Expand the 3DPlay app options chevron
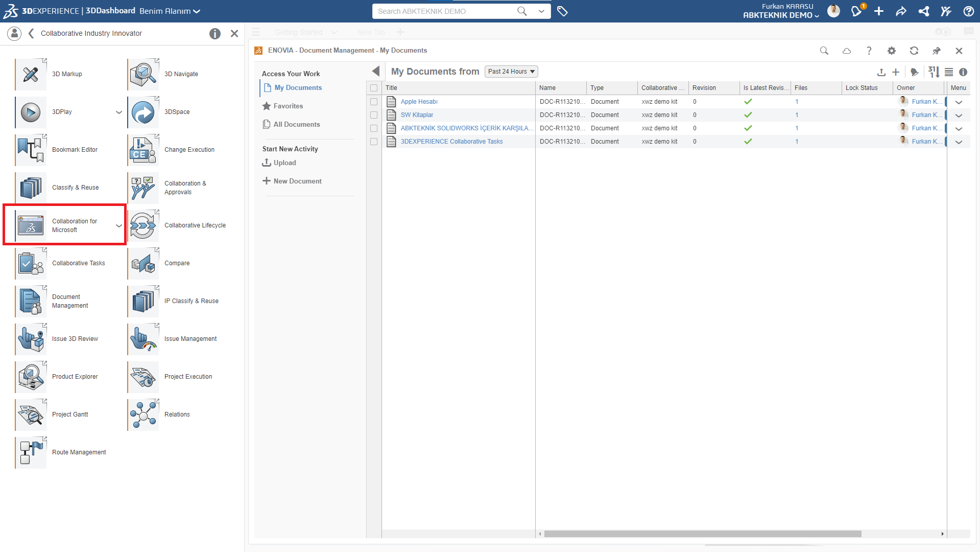980x552 pixels. [x=118, y=112]
